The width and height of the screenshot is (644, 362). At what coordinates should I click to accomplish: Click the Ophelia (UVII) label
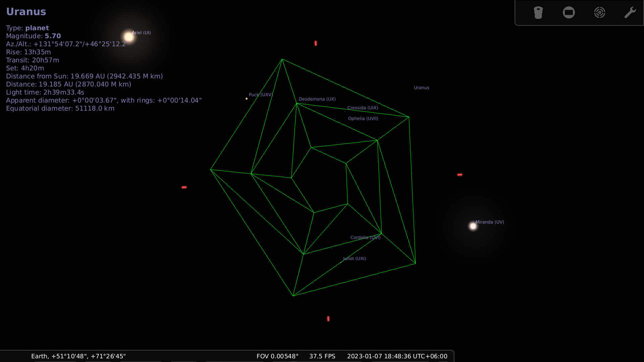click(363, 118)
